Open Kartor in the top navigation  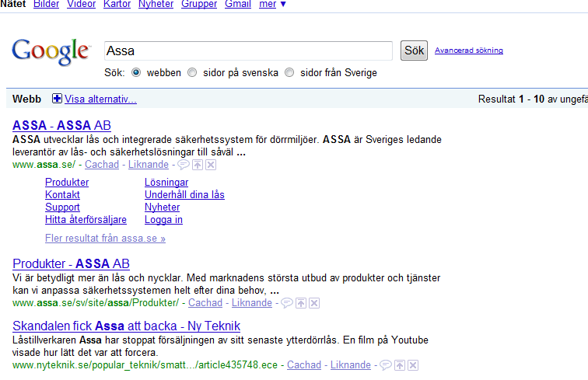tap(117, 4)
